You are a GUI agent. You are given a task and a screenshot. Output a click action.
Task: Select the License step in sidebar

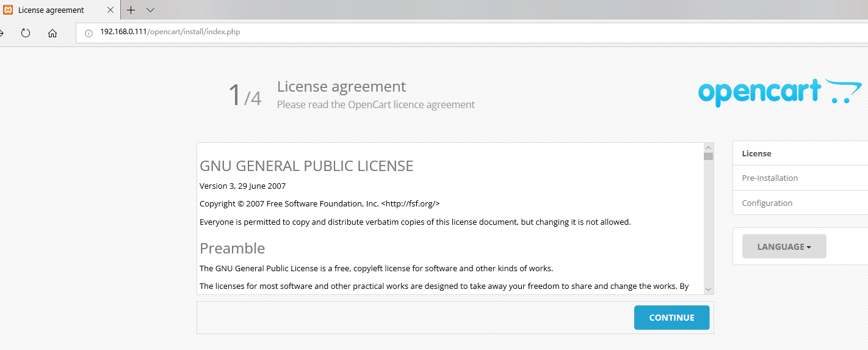tap(800, 153)
